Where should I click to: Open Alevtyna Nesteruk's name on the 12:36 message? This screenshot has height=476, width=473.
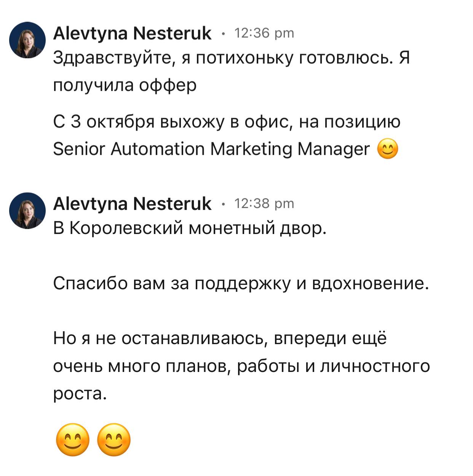pyautogui.click(x=132, y=34)
